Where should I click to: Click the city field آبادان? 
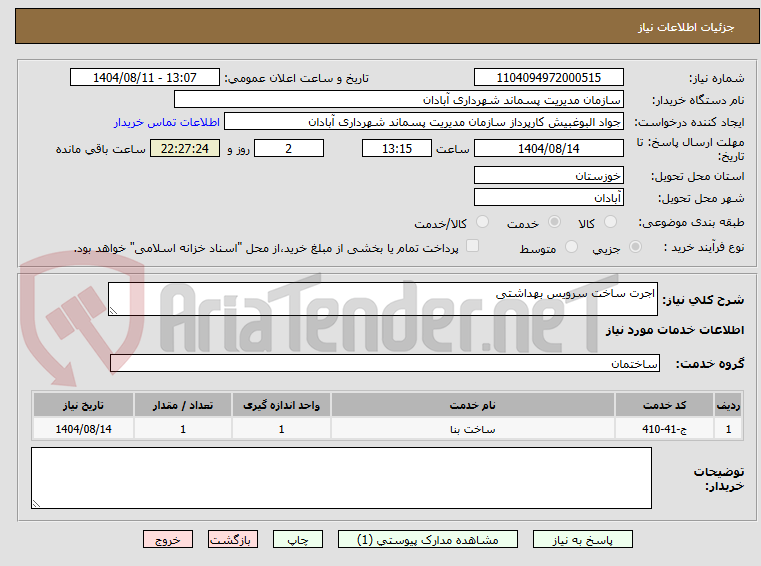548,198
